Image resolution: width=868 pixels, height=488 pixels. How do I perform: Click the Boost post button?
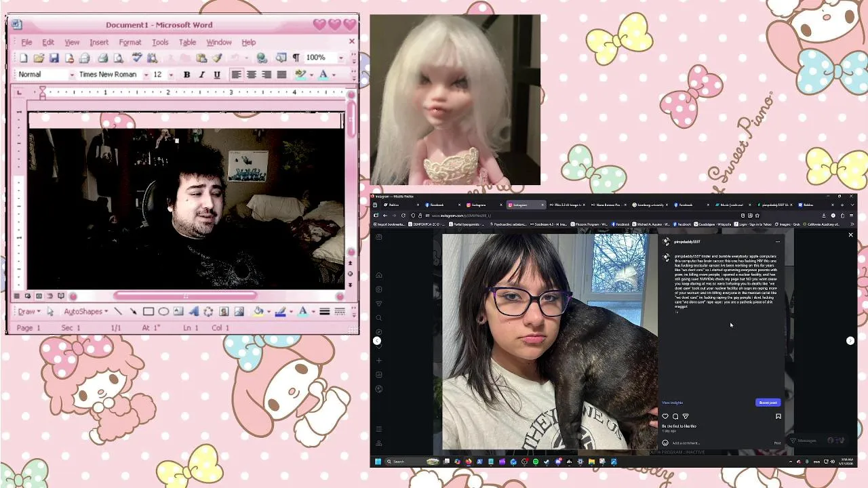768,403
